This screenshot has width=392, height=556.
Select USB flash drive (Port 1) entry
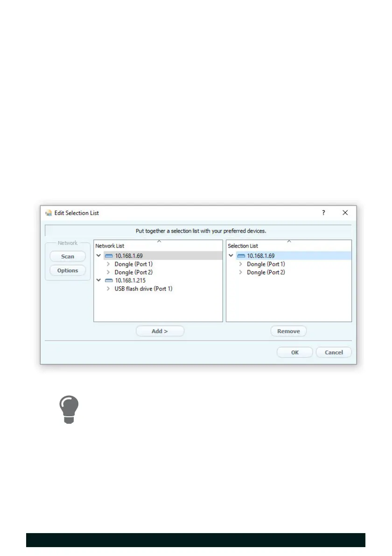[x=143, y=289]
